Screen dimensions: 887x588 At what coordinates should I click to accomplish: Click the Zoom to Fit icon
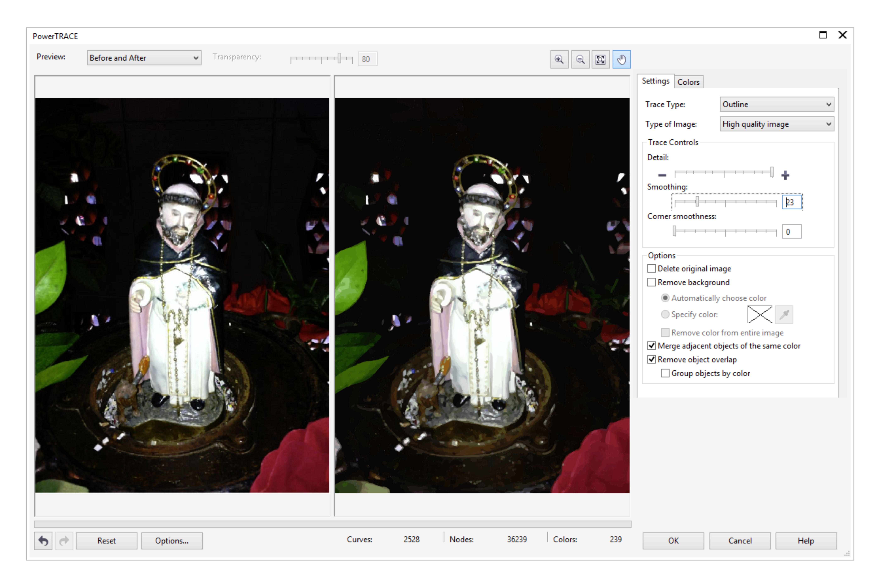click(600, 59)
